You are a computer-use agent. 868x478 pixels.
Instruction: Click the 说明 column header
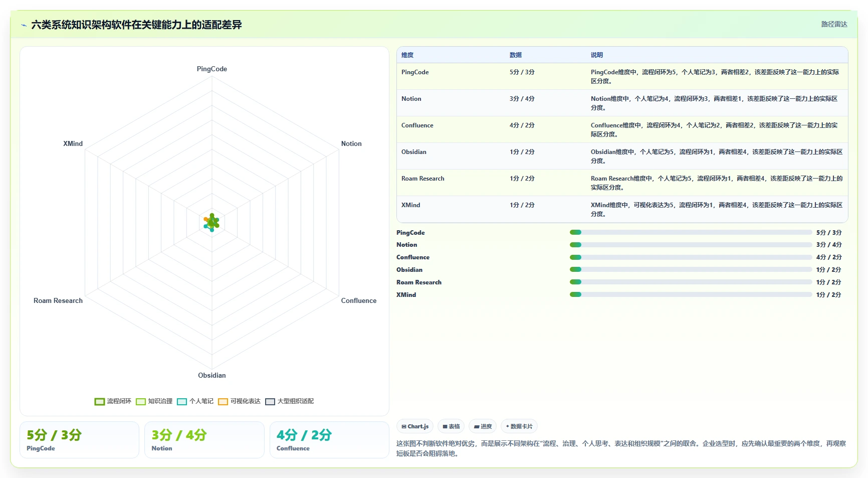coord(597,55)
